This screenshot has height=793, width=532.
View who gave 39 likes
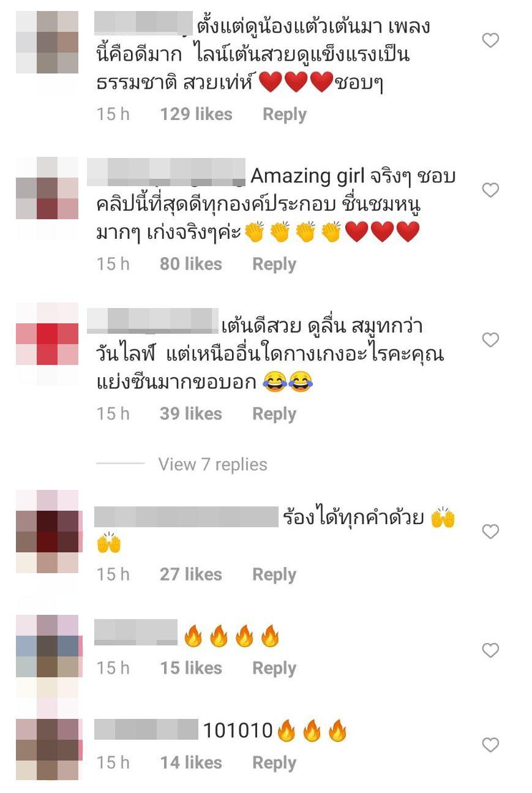click(x=191, y=414)
